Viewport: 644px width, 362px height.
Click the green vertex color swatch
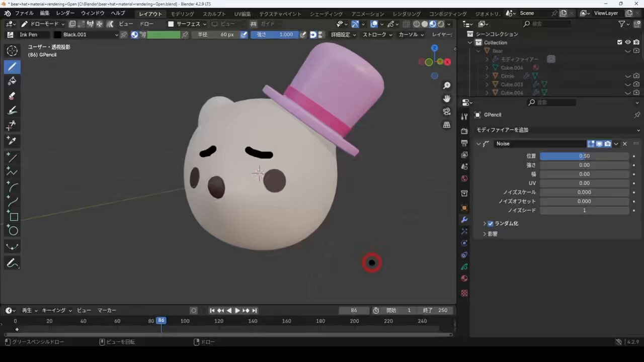point(164,35)
